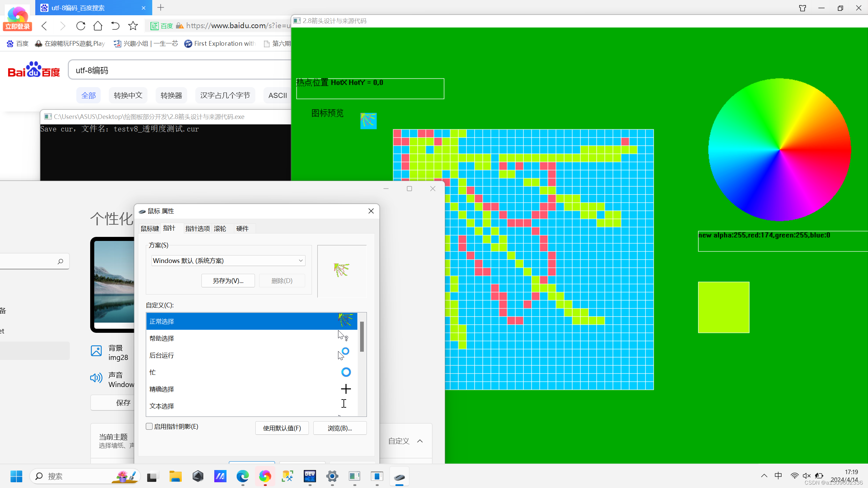Click the browser home icon
This screenshot has height=488, width=868.
pos(98,26)
